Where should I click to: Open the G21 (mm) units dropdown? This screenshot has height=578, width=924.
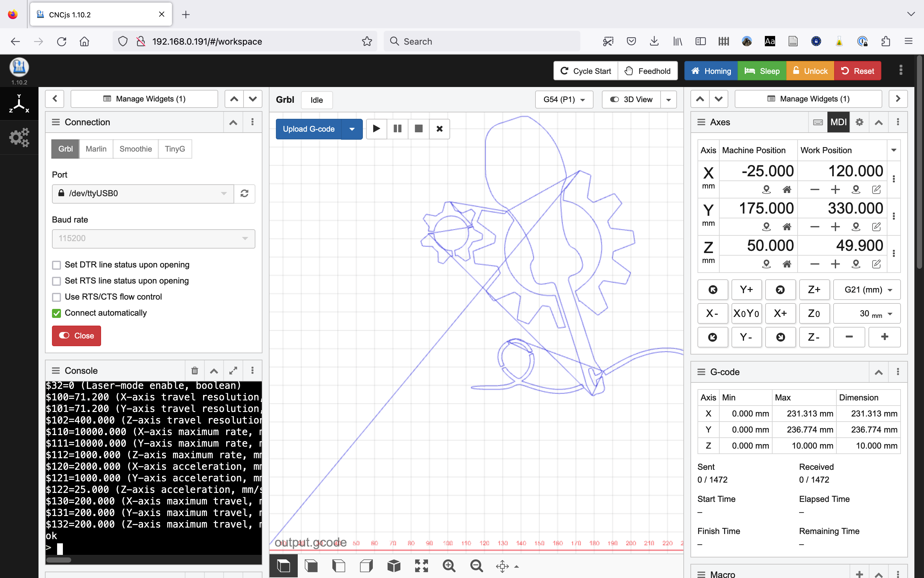pos(867,290)
